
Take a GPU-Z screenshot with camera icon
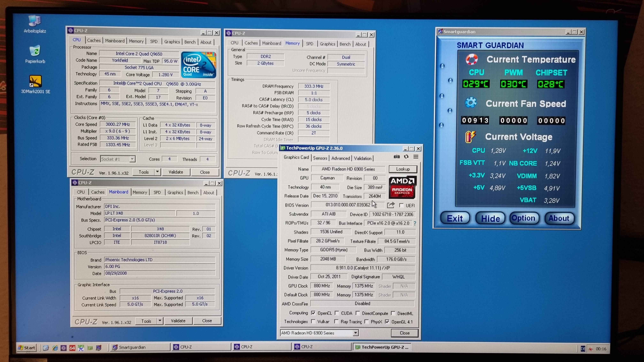pyautogui.click(x=396, y=157)
